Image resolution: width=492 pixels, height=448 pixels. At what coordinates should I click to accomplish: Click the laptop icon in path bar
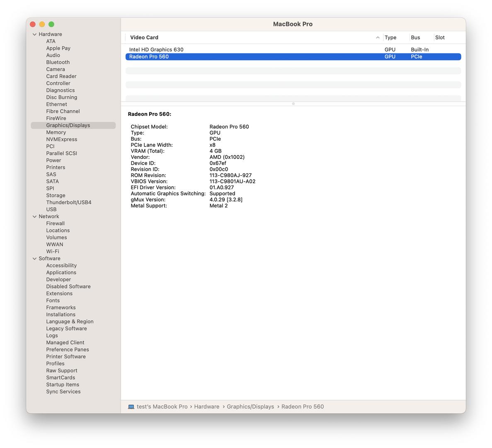[131, 407]
